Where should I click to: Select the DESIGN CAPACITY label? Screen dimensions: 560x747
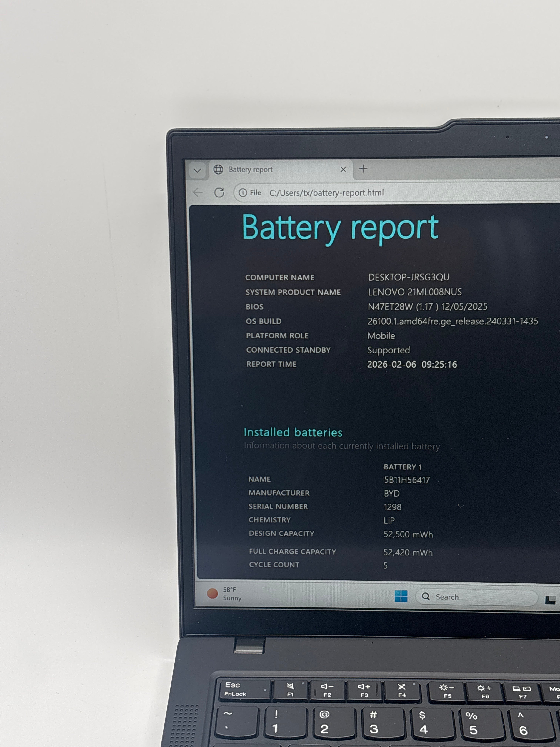(x=281, y=534)
